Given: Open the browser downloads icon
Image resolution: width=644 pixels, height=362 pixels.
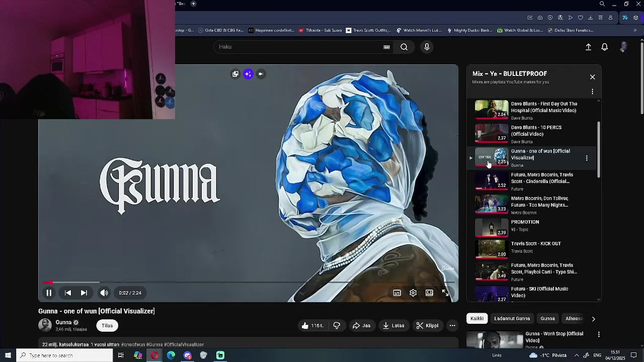Looking at the screenshot, I should pos(590,18).
